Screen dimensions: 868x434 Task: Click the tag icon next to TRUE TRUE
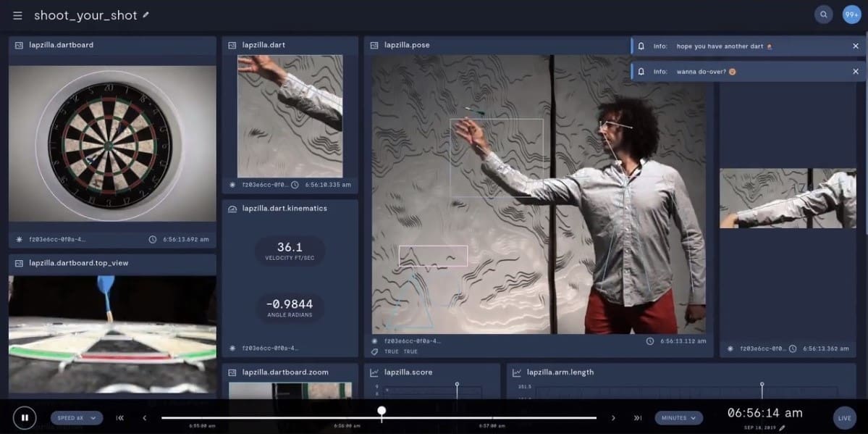click(x=374, y=352)
